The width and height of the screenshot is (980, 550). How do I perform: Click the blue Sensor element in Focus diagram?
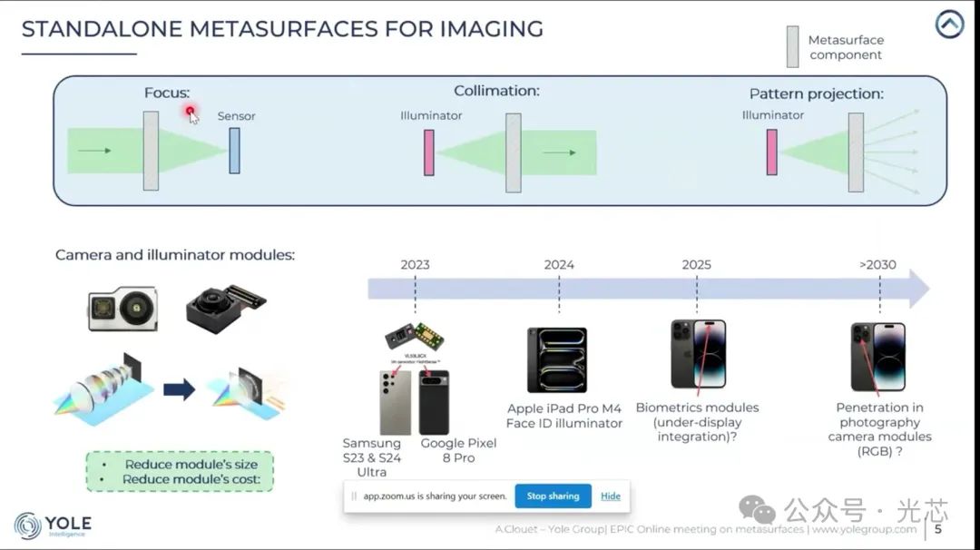pos(234,151)
